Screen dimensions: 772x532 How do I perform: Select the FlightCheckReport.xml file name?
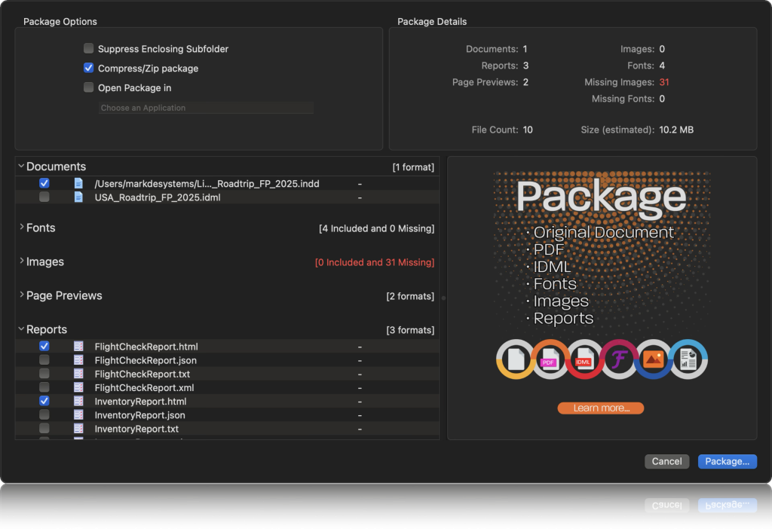[x=144, y=388]
